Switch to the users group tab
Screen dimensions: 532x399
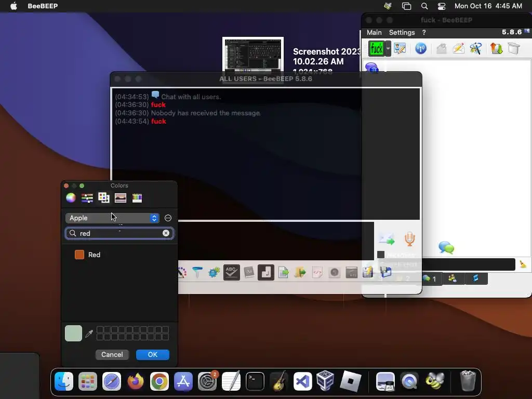point(453,278)
